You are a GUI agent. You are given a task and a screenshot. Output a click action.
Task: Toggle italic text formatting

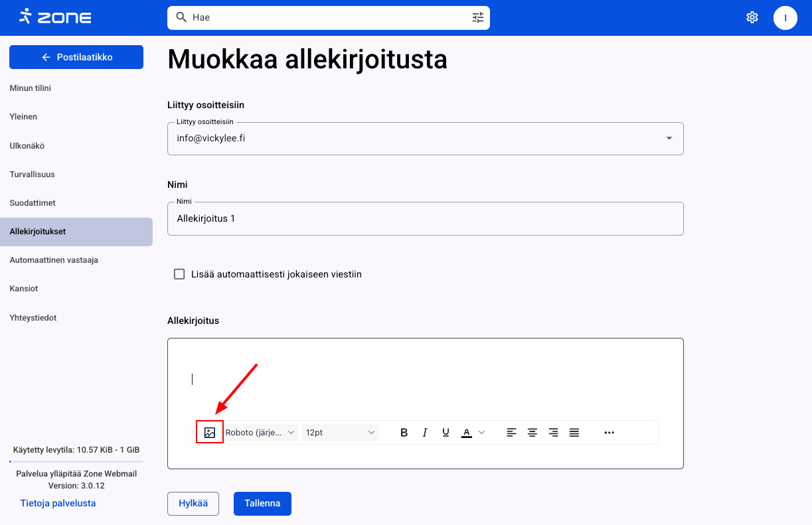(x=425, y=433)
